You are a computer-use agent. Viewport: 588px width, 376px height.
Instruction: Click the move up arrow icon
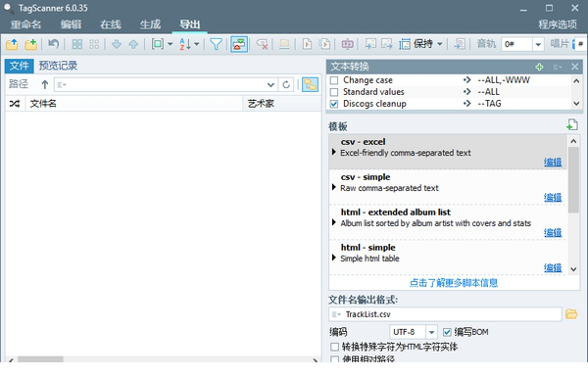pos(133,44)
